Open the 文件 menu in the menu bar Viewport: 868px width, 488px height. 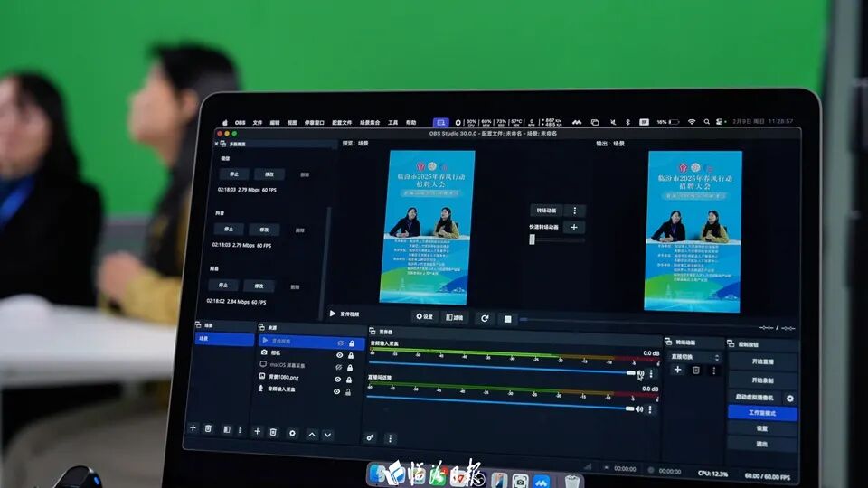click(x=258, y=122)
